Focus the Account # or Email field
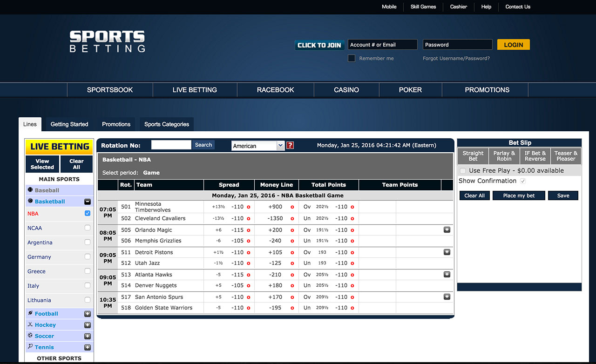This screenshot has height=364, width=596. click(x=383, y=45)
